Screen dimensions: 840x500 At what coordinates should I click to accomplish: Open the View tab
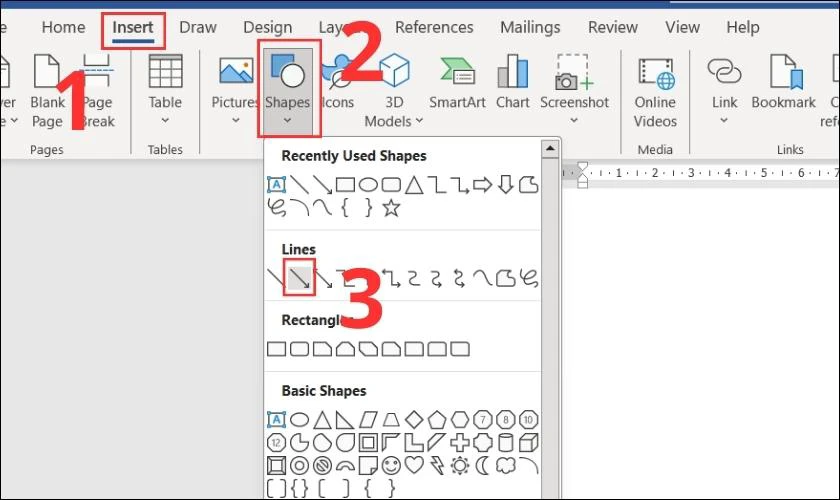pyautogui.click(x=682, y=27)
